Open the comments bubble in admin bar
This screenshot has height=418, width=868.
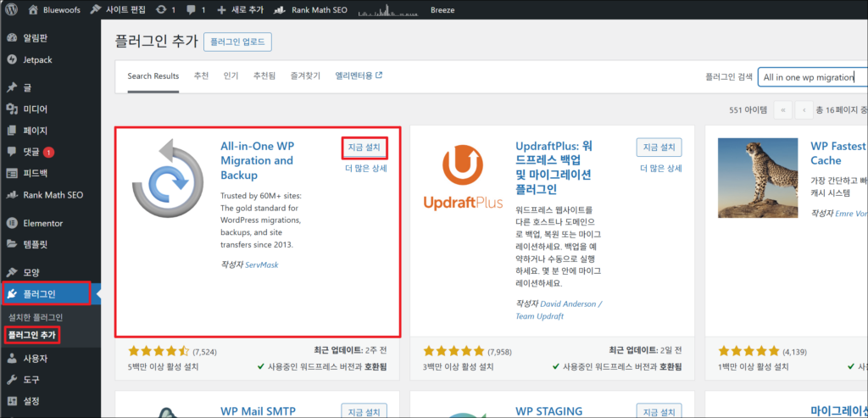tap(196, 9)
